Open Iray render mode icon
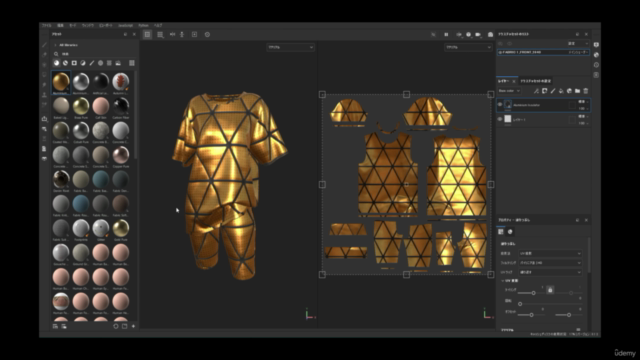This screenshot has height=360, width=640. coord(491,35)
